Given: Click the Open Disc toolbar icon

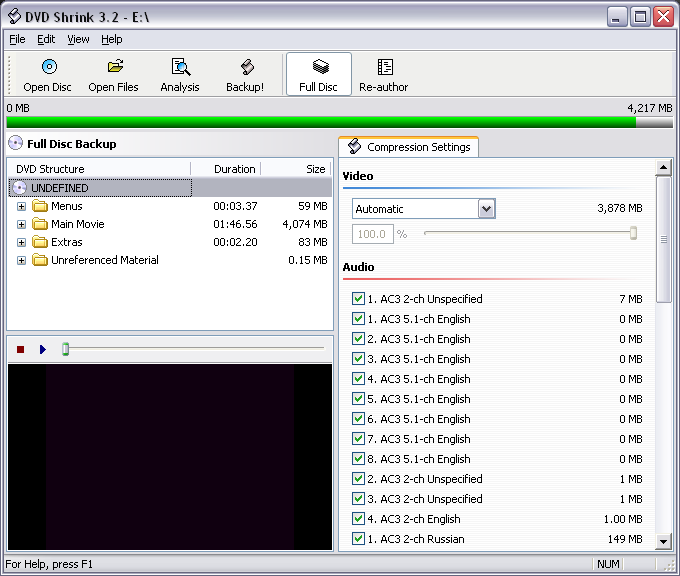Looking at the screenshot, I should [49, 67].
